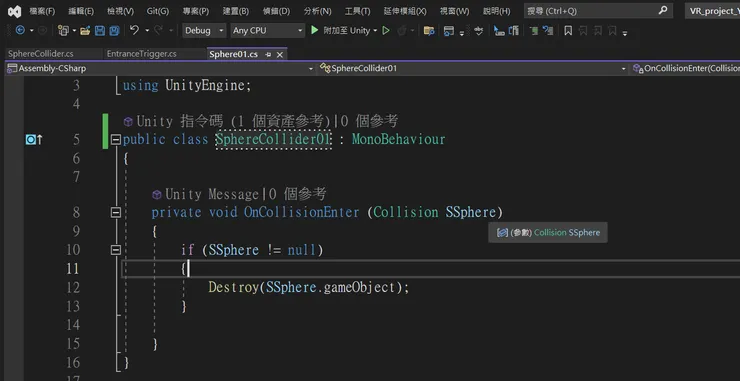
Task: Open the Extensions (X) menu
Action: [x=405, y=11]
